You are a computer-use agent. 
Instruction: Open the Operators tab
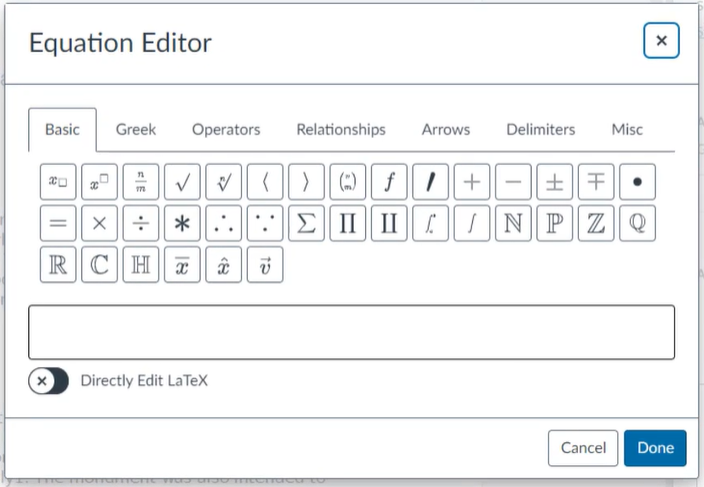coord(226,129)
